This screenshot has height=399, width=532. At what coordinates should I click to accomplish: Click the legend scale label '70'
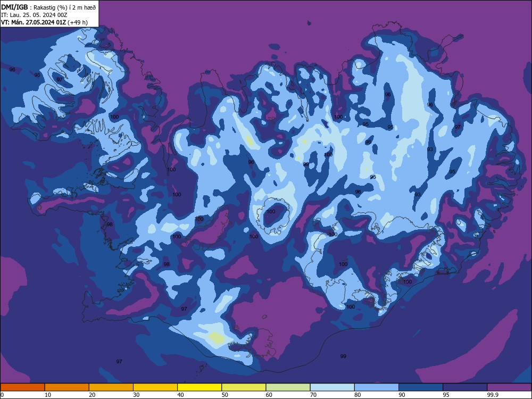click(313, 395)
